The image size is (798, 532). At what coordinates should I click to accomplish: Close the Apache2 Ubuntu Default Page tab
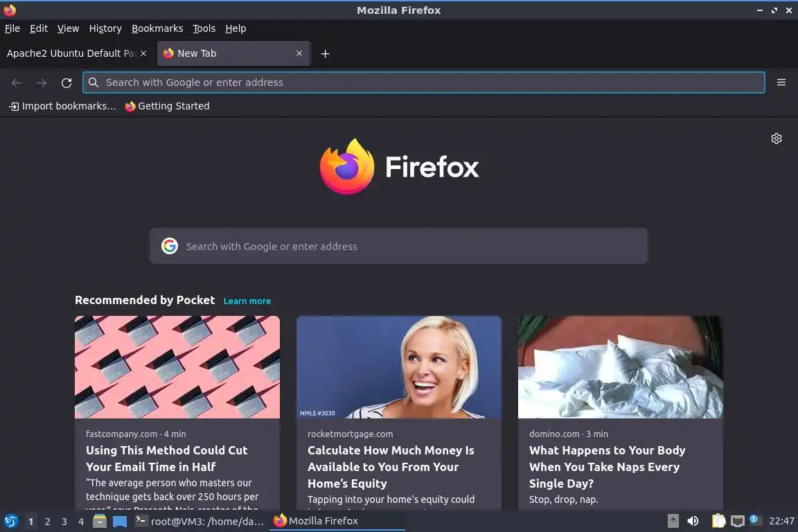point(143,53)
